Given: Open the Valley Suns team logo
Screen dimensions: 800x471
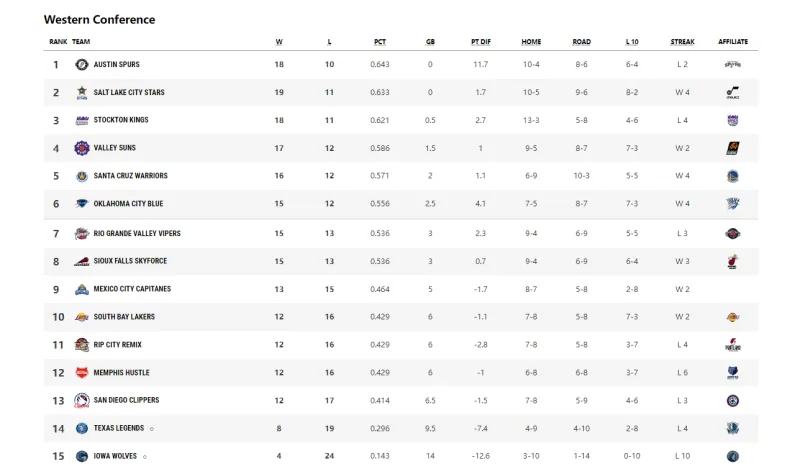Looking at the screenshot, I should (82, 148).
